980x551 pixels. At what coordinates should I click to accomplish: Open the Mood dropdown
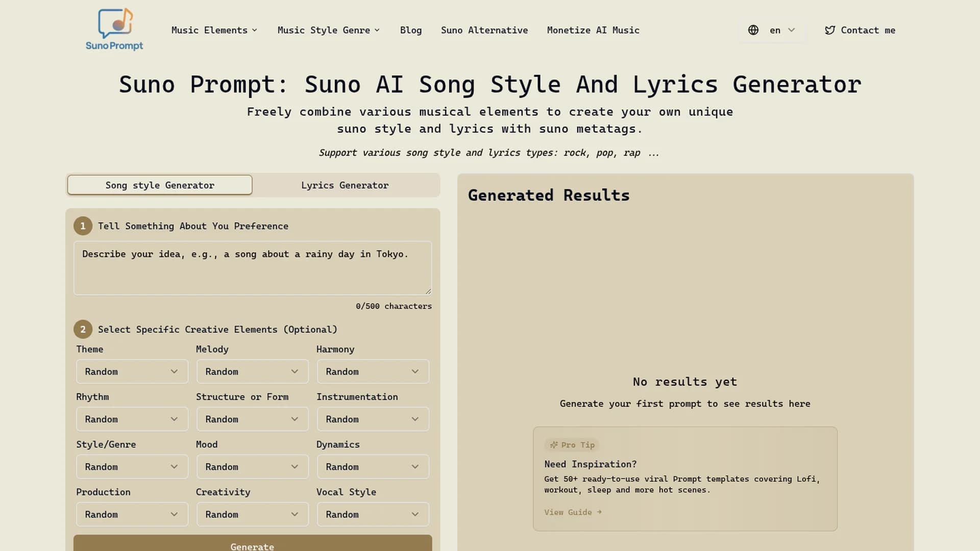tap(253, 467)
